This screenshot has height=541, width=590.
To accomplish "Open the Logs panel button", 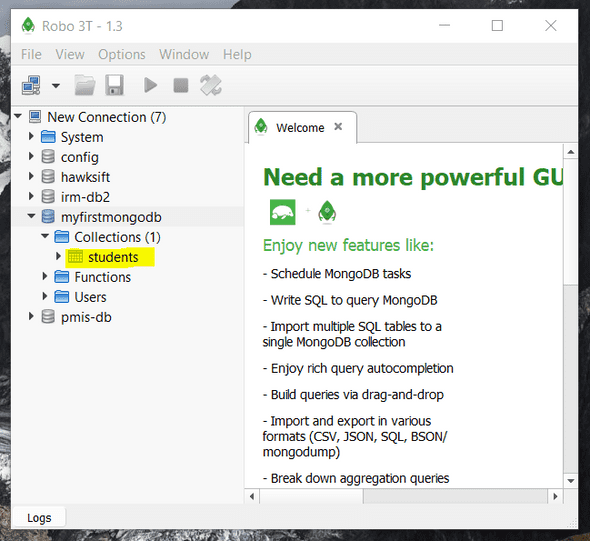I will pyautogui.click(x=39, y=518).
